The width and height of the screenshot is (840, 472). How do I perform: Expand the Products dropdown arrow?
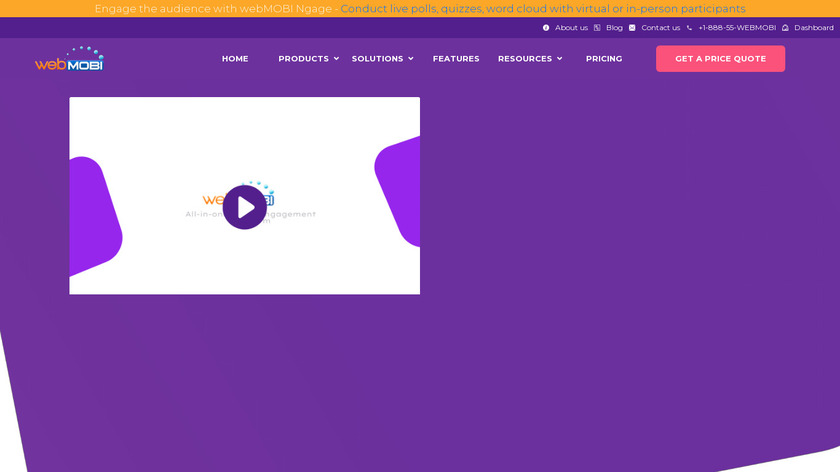(x=336, y=59)
